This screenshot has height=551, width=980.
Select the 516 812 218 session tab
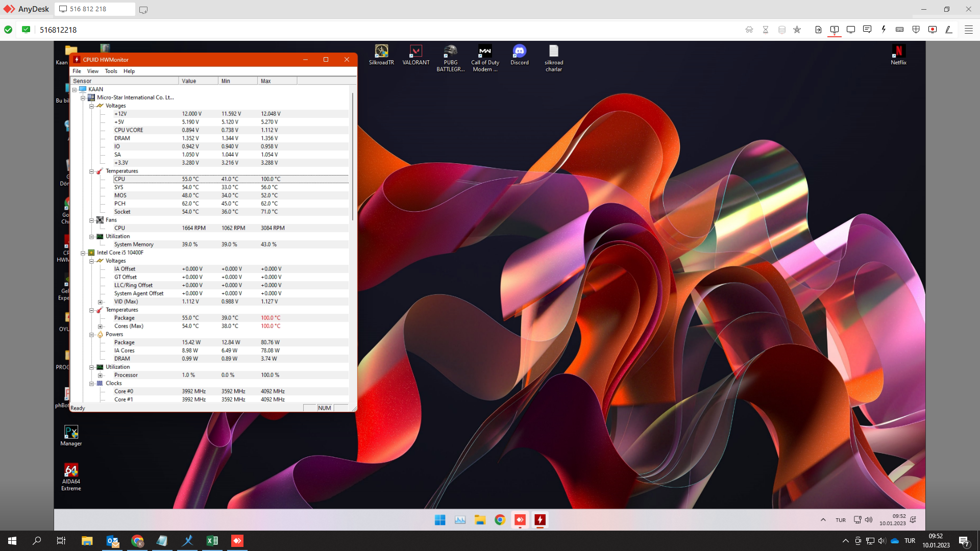tap(94, 9)
